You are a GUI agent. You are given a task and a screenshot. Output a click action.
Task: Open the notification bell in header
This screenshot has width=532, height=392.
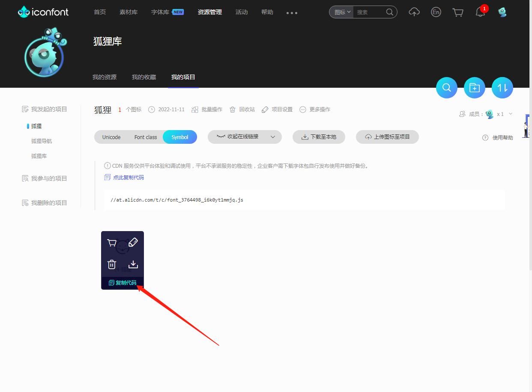tap(480, 12)
